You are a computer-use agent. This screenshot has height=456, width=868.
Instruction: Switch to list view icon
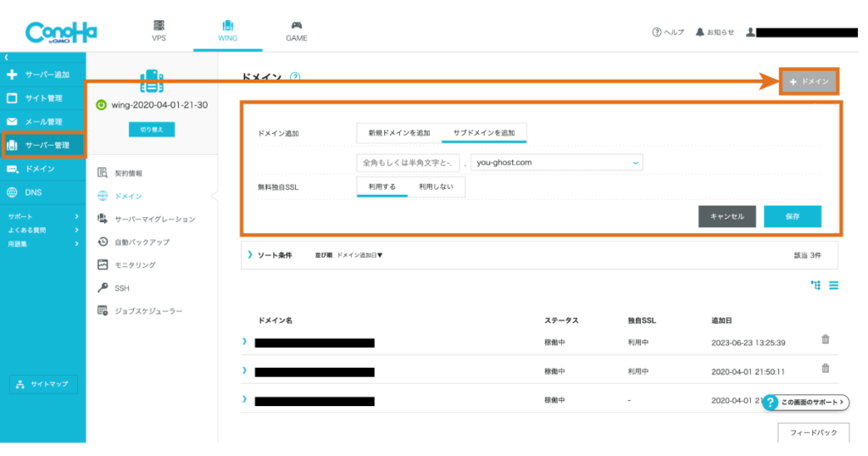[x=833, y=286]
